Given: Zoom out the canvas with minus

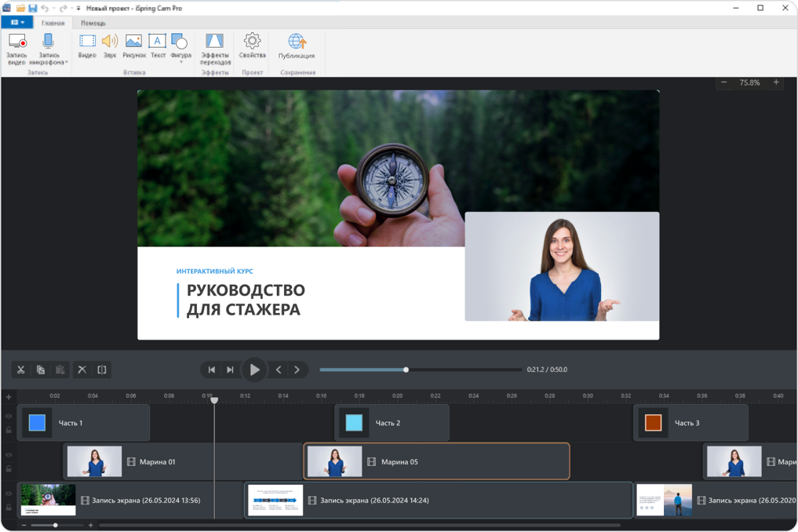Looking at the screenshot, I should click(x=723, y=82).
